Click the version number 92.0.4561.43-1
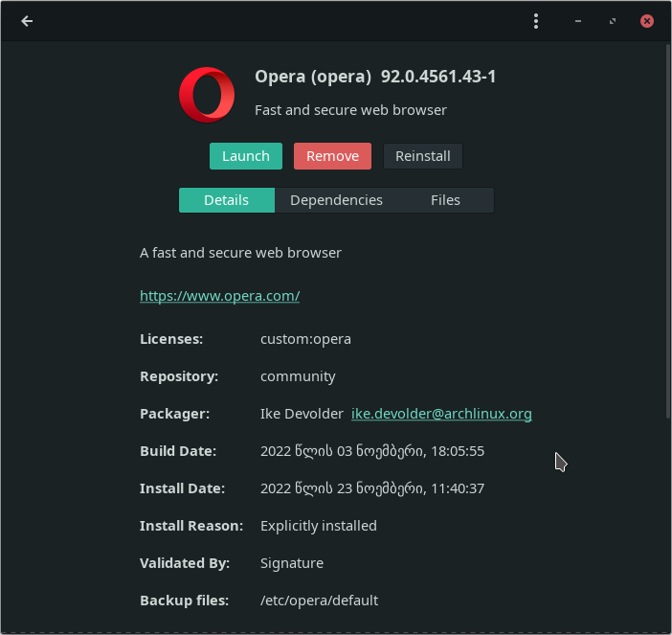 pos(438,77)
